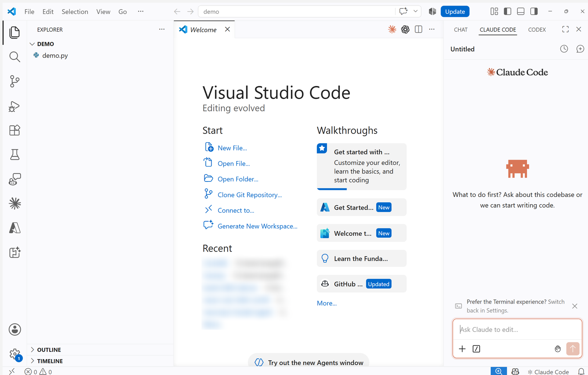Focus the Ask Claude to edit input
The width and height of the screenshot is (588, 375).
pos(517,329)
